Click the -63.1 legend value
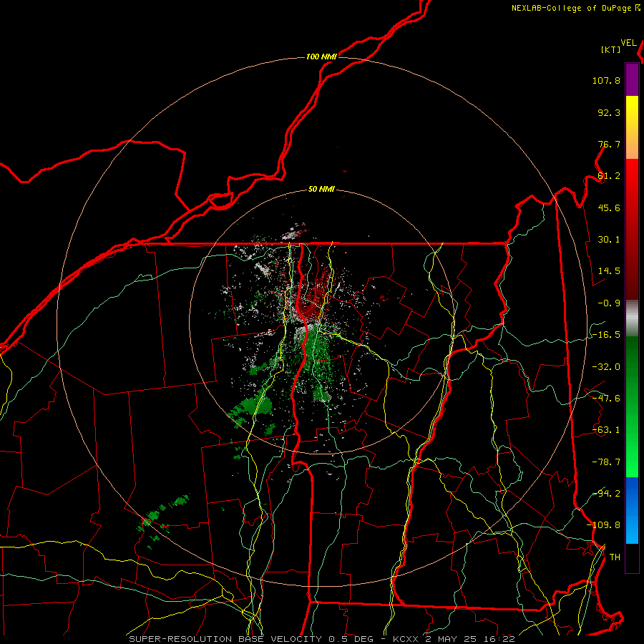This screenshot has height=644, width=644. [606, 430]
